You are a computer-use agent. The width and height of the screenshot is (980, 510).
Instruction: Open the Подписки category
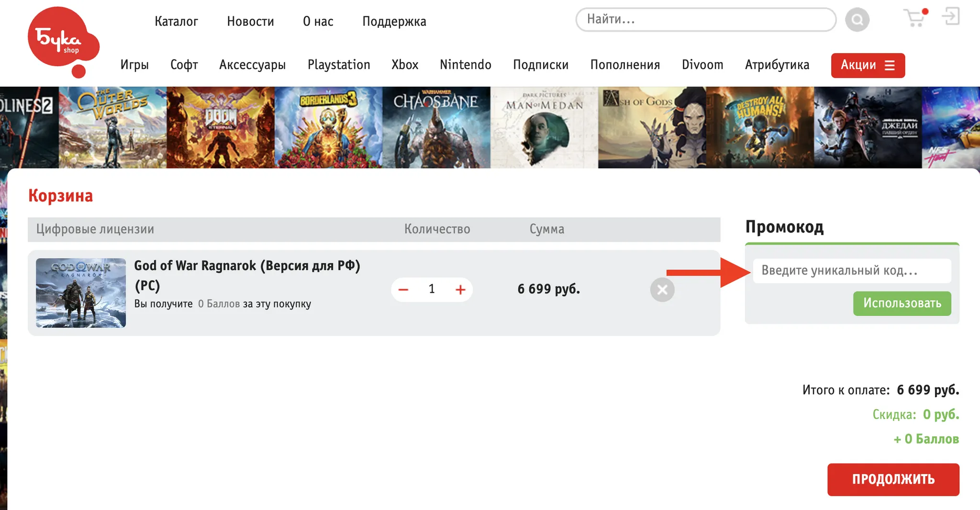pos(541,65)
